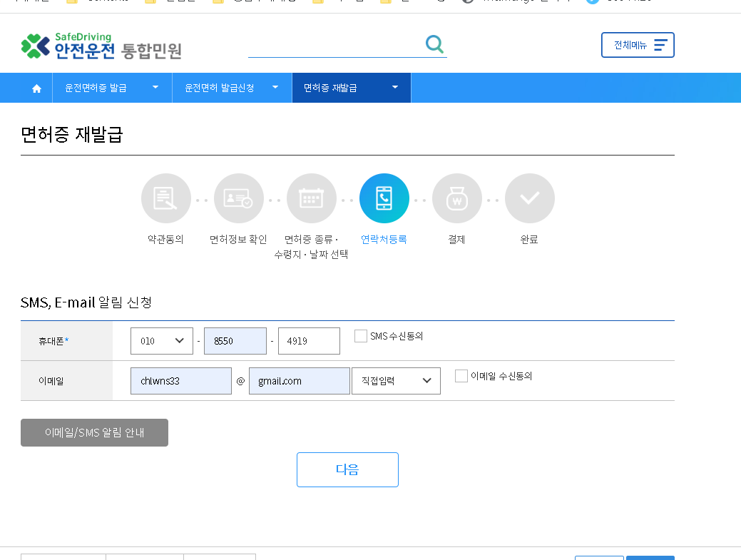741x560 pixels.
Task: Open the 전체메뉴 hamburger menu
Action: [x=637, y=44]
